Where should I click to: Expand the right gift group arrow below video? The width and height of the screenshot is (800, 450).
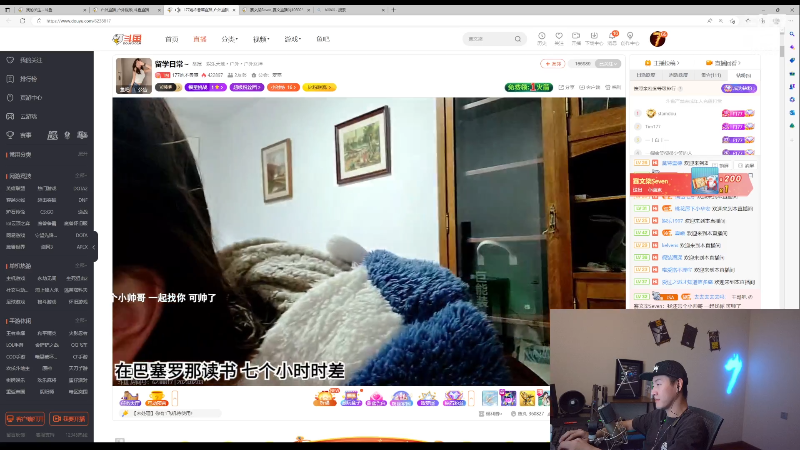[x=471, y=398]
